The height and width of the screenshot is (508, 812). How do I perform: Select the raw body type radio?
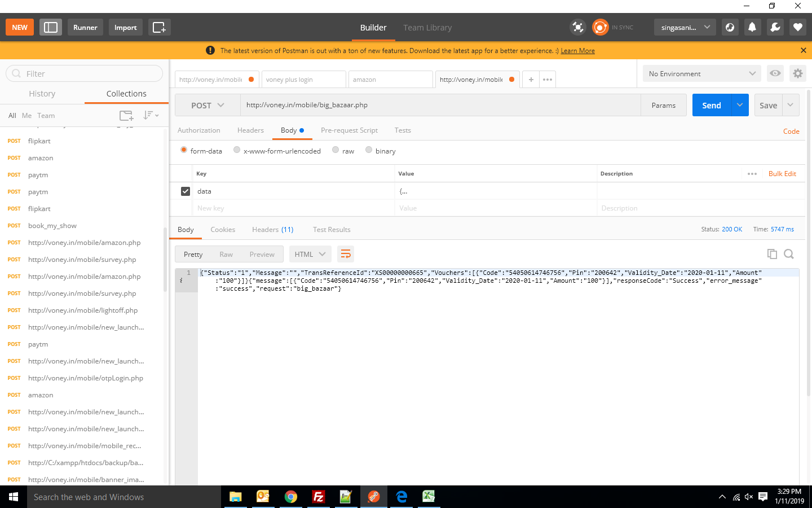click(336, 150)
